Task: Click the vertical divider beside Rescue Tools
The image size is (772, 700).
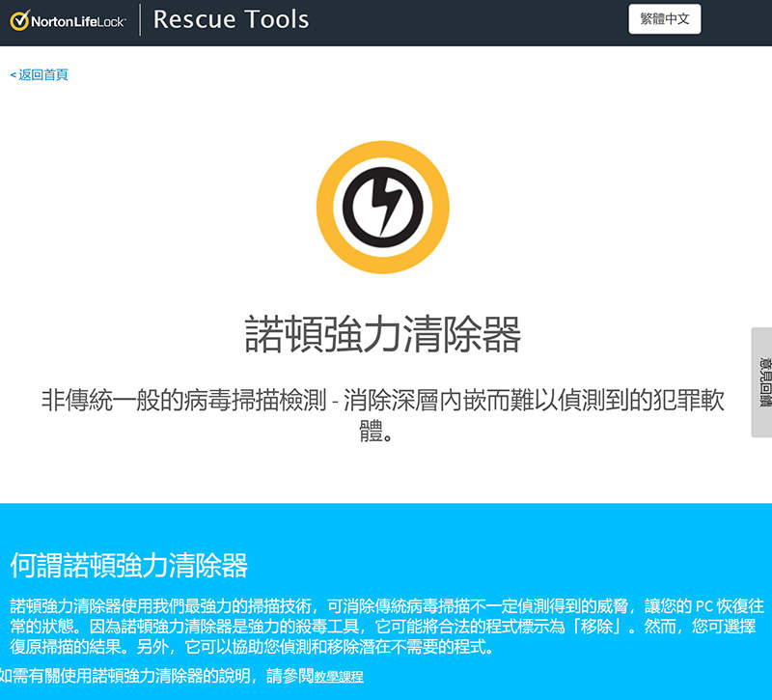Action: tap(140, 19)
